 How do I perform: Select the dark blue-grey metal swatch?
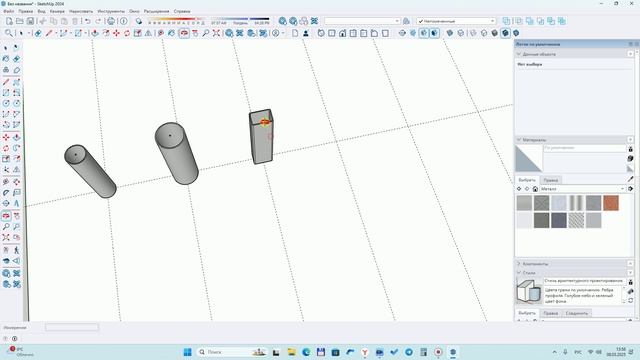tap(559, 220)
